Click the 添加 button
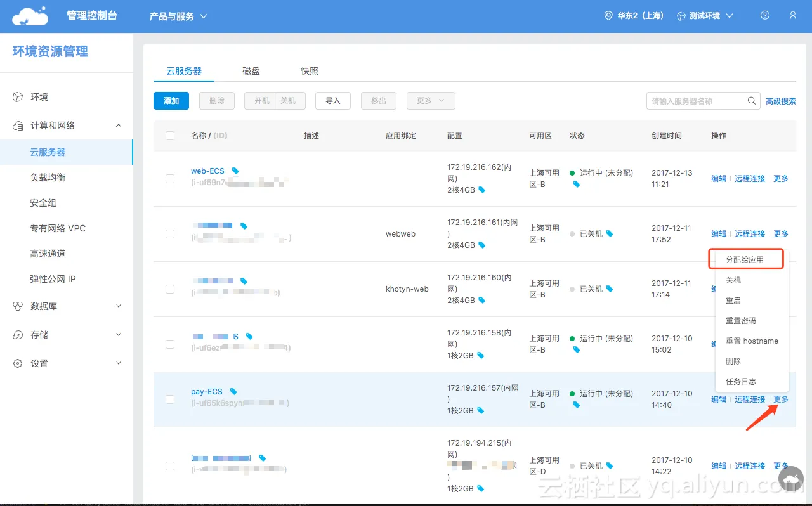The image size is (812, 506). [171, 101]
